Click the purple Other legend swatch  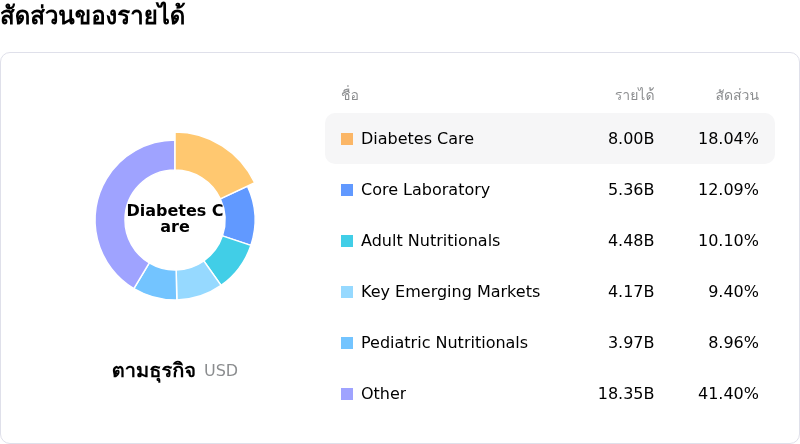point(347,394)
